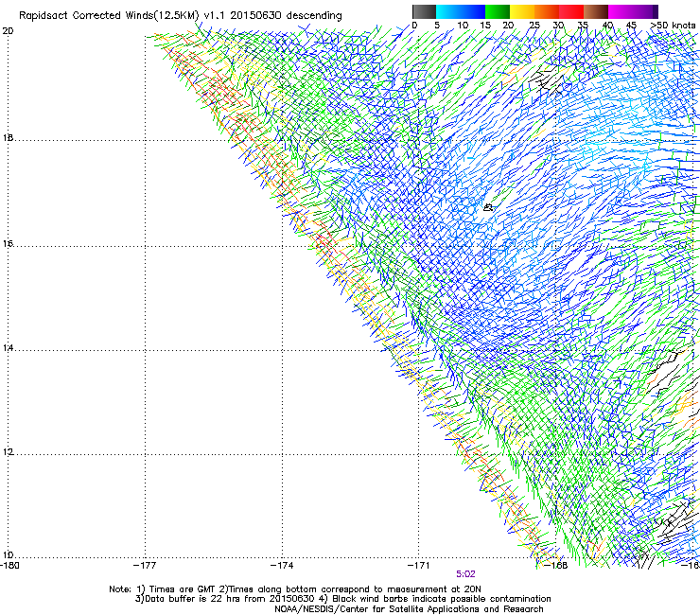The image size is (700, 615).
Task: Click the date '20150630 descending' in title
Action: [286, 16]
